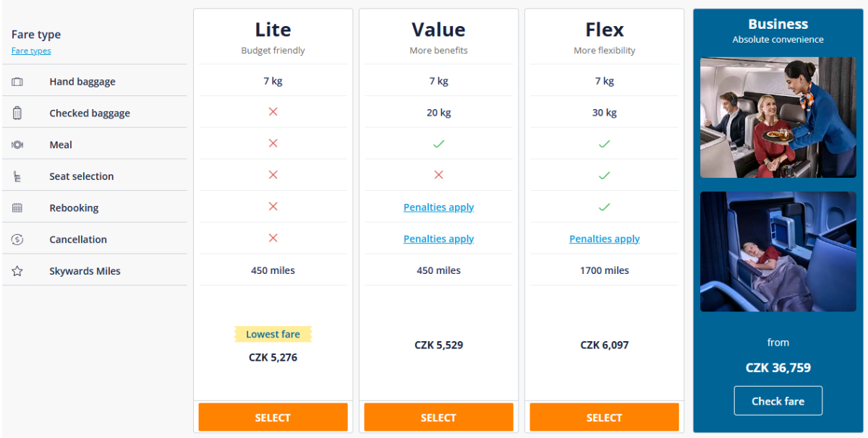This screenshot has width=868, height=438.
Task: Click the Seat selection seat icon
Action: [17, 176]
